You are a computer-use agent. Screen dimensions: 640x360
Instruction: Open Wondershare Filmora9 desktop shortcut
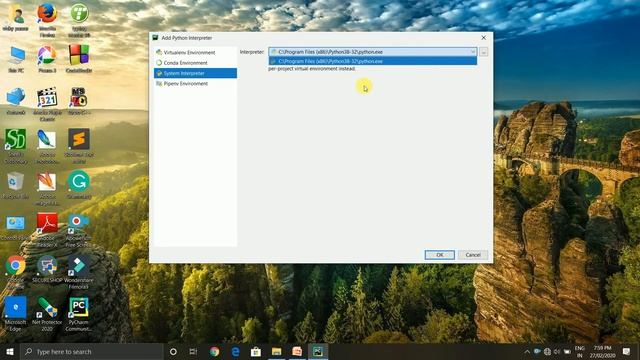point(79,272)
